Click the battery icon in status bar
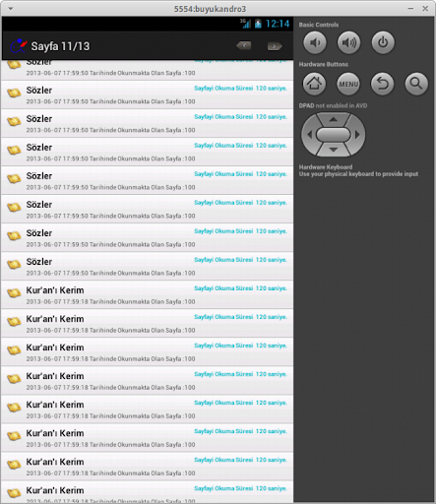The image size is (436, 504). click(258, 24)
